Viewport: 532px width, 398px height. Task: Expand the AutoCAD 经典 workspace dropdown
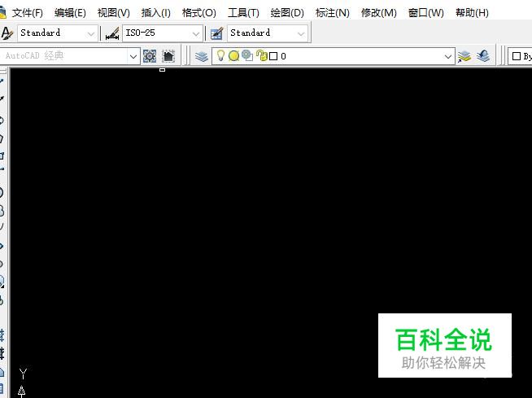[133, 56]
